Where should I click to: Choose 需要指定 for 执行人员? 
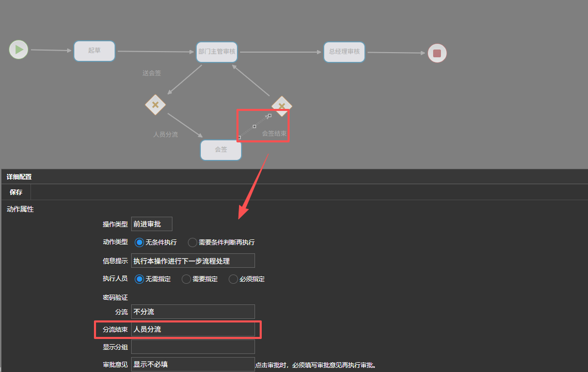[186, 279]
